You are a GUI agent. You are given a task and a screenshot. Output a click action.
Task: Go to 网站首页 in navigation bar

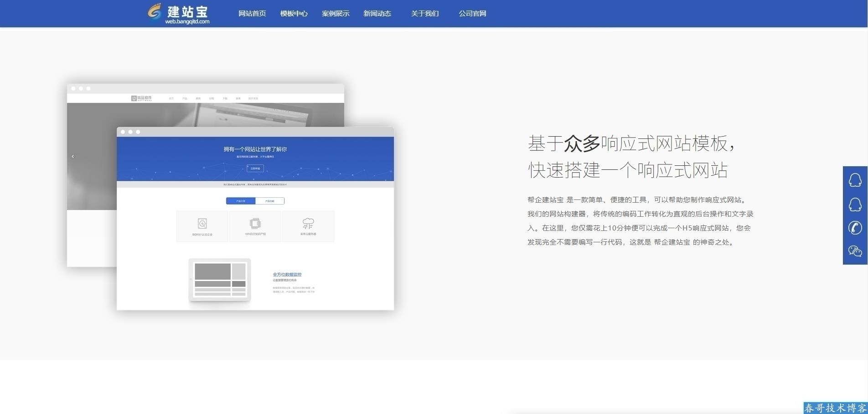[252, 14]
